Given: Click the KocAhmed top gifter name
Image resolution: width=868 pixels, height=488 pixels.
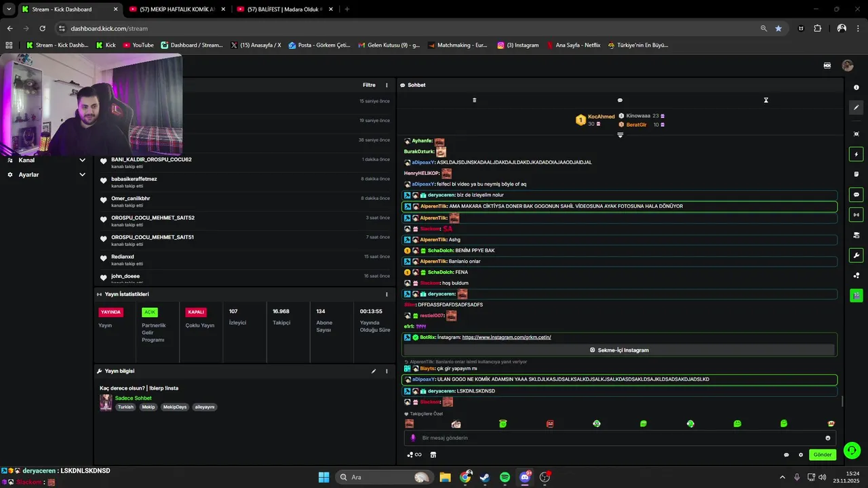Looking at the screenshot, I should point(601,117).
